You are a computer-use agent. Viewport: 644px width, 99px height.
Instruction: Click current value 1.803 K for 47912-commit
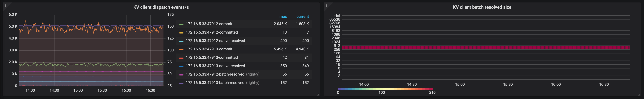point(302,24)
